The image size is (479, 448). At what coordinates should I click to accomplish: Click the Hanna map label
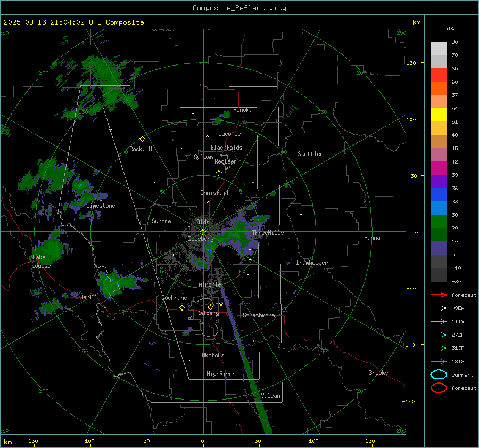(372, 238)
